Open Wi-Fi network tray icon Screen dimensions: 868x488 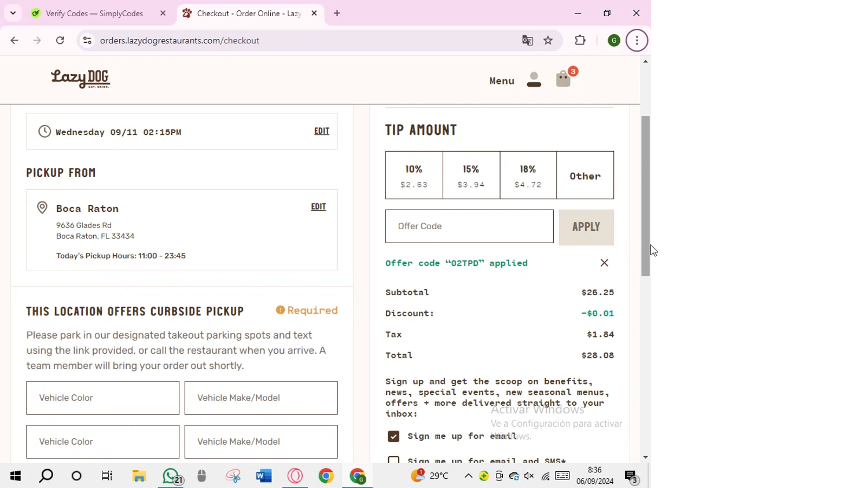click(x=545, y=476)
